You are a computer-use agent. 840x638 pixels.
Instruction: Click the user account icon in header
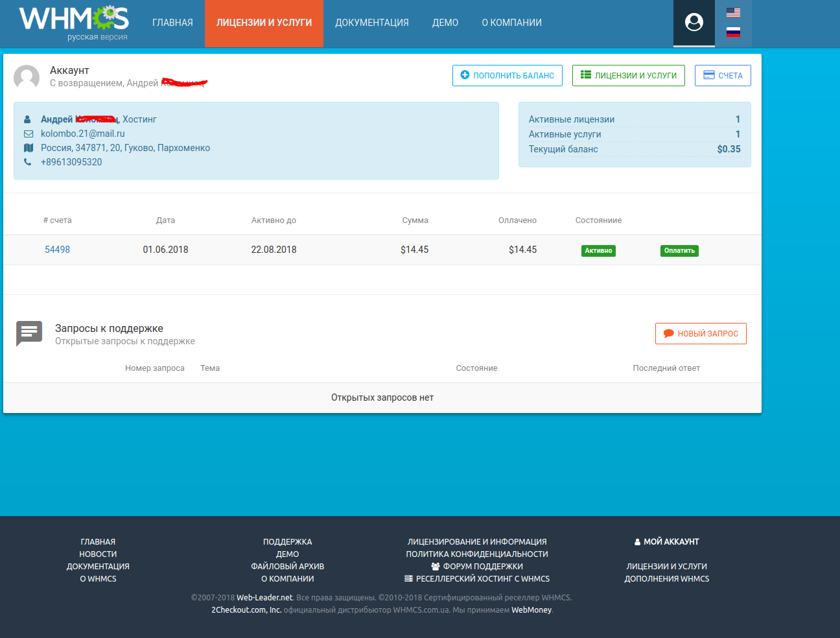coord(694,23)
